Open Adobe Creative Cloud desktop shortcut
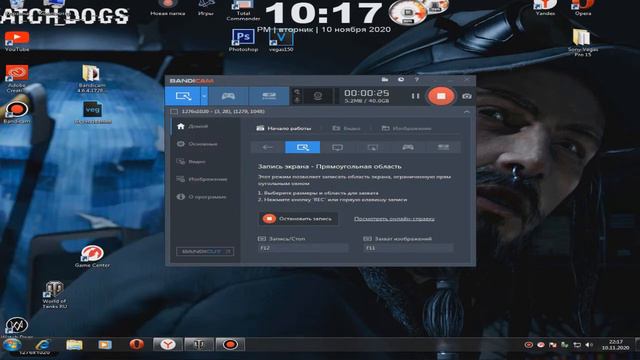Screen dimensions: 640x360 click(x=17, y=79)
